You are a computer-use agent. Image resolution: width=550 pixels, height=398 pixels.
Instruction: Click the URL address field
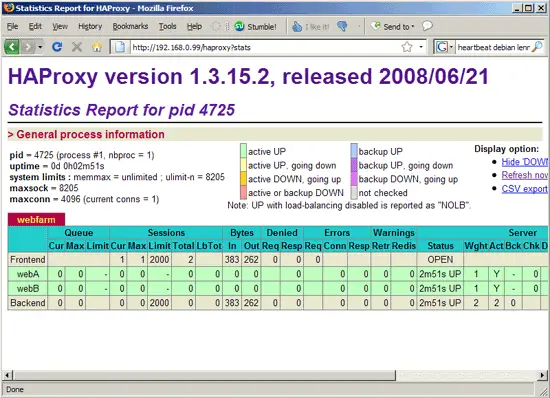pos(265,47)
